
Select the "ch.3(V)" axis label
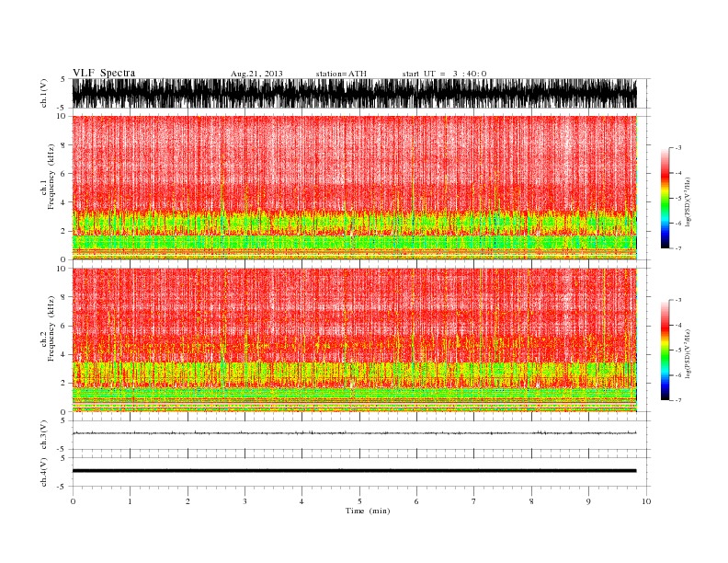[x=44, y=434]
